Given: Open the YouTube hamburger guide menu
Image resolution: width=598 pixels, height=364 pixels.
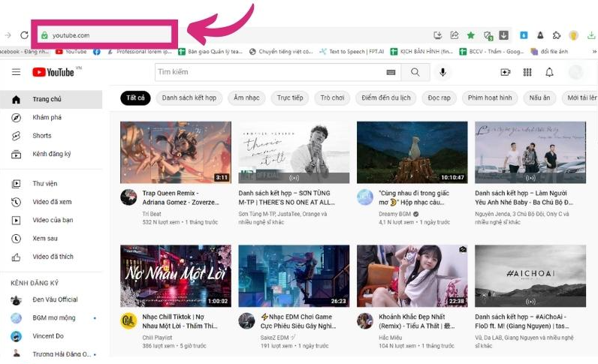Looking at the screenshot, I should pyautogui.click(x=16, y=71).
